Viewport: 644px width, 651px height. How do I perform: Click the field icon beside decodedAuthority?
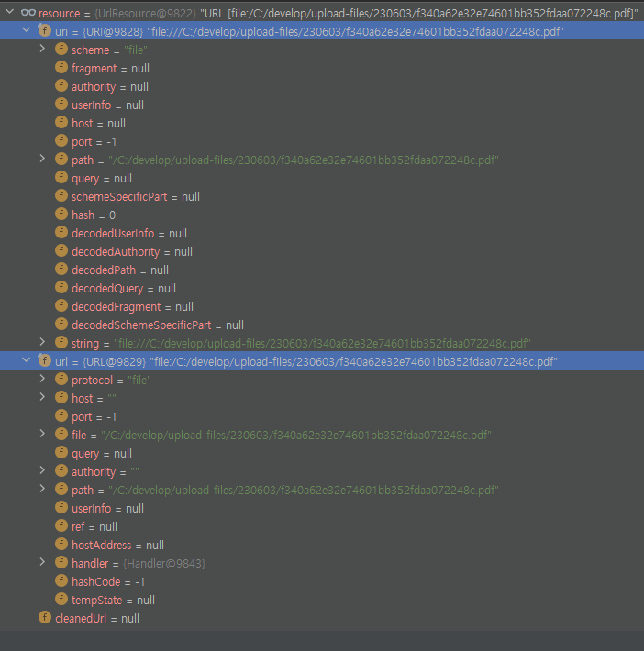[61, 250]
